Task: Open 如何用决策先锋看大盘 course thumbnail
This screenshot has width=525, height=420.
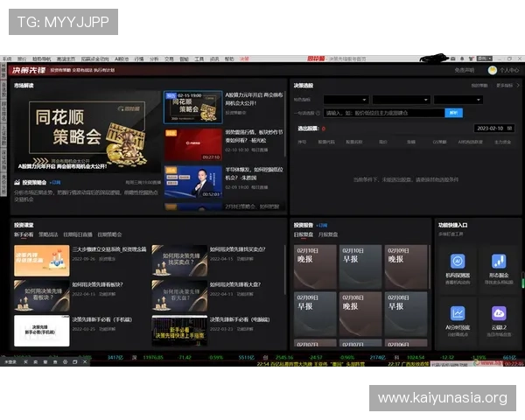Action: (179, 296)
